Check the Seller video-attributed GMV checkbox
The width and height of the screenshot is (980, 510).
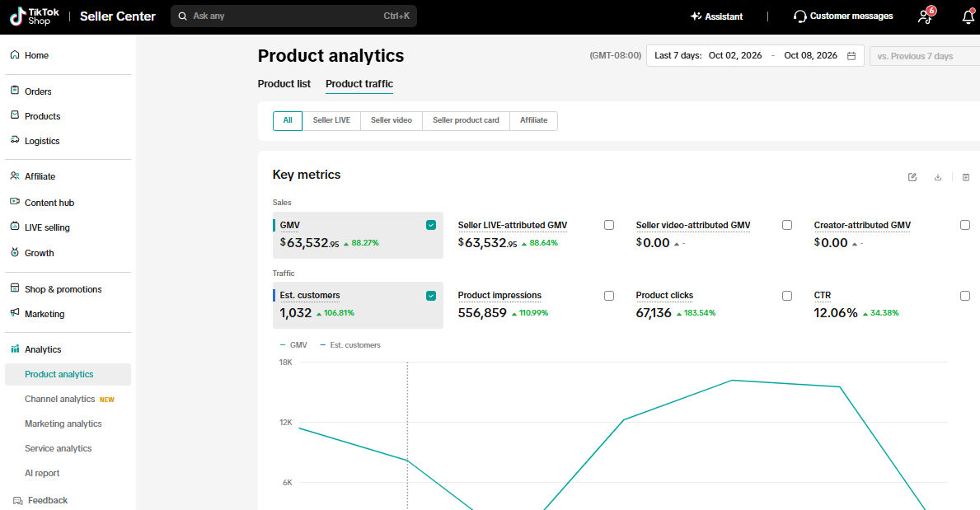coord(787,225)
